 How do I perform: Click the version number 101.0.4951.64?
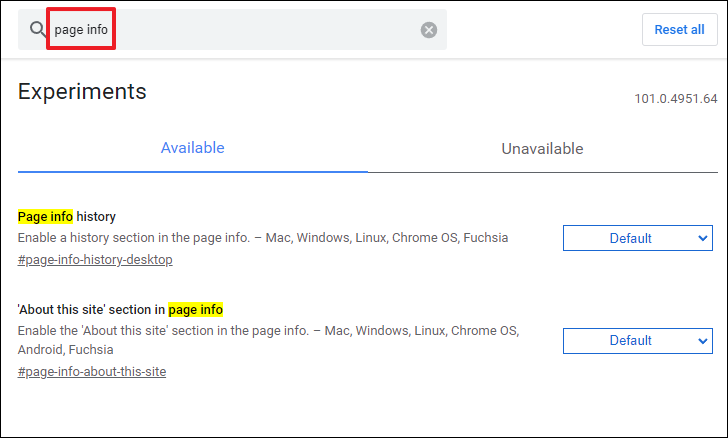pos(676,98)
